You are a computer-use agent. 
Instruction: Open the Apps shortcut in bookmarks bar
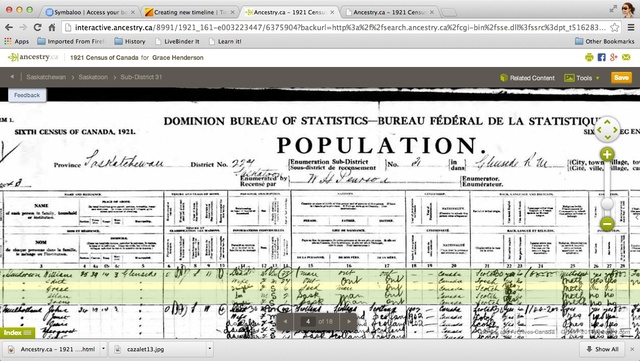[x=16, y=41]
